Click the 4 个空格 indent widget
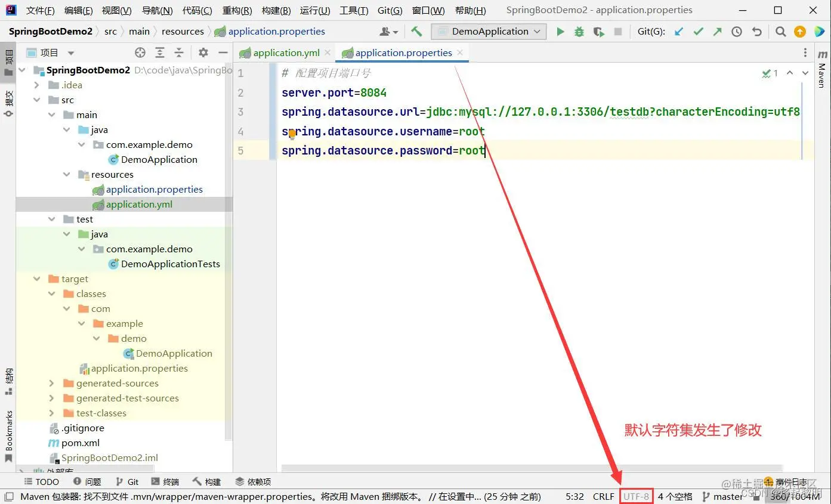831x504 pixels. [675, 496]
